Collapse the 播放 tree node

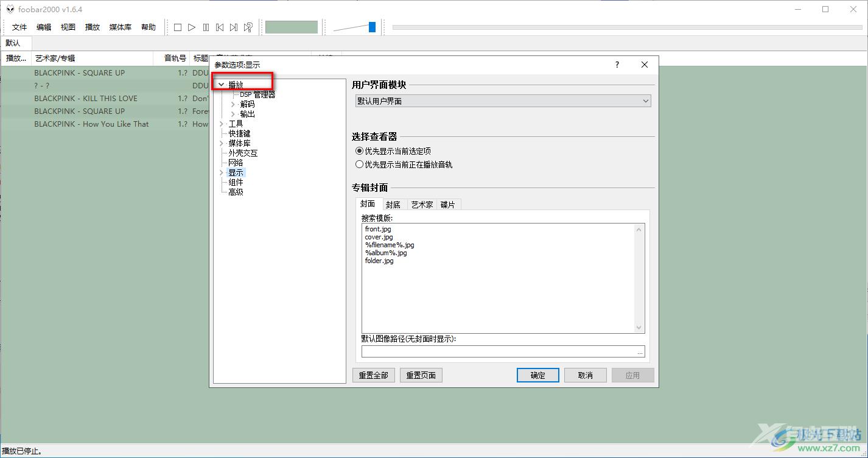pos(222,85)
